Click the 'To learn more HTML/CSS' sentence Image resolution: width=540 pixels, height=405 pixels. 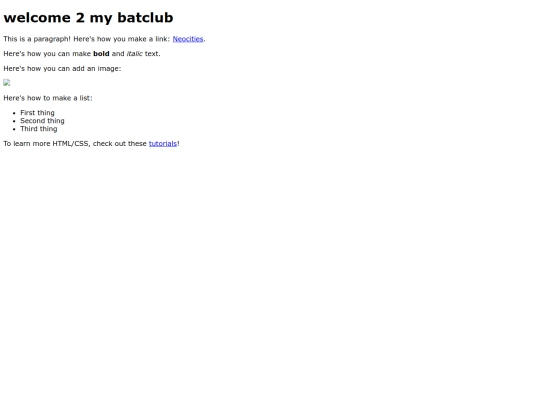(92, 144)
